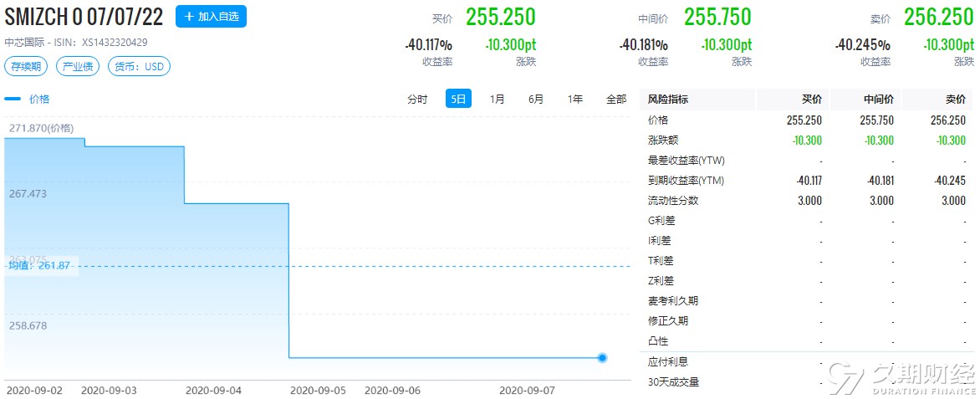Viewport: 980px width, 399px height.
Task: Click the 中间价 column header
Action: [x=878, y=100]
